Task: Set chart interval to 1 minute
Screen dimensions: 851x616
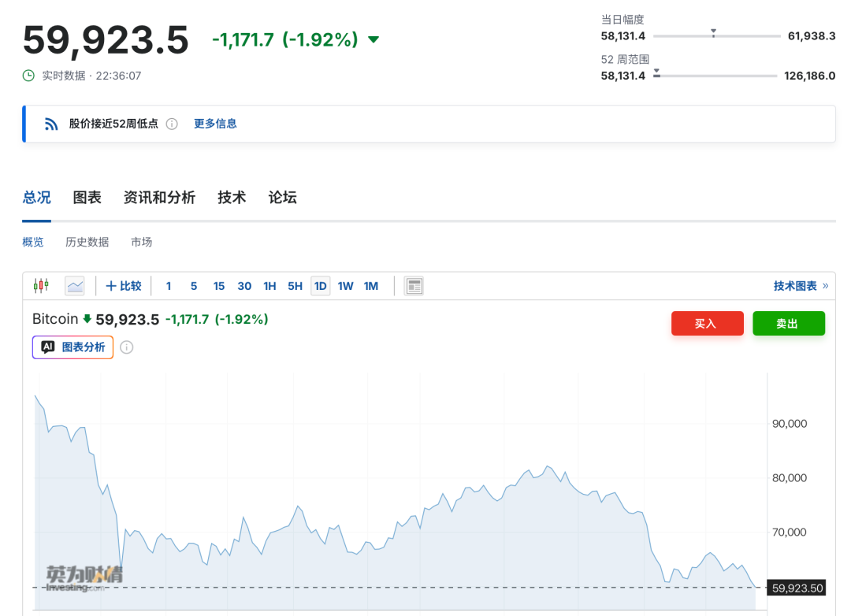Action: coord(169,286)
